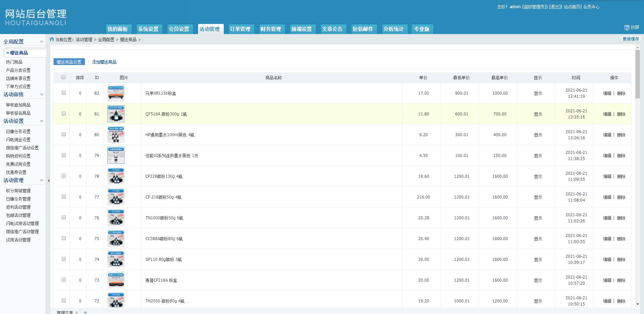The width and height of the screenshot is (644, 314).
Task: Close the 管理文章 bottom tab
Action: point(77,312)
